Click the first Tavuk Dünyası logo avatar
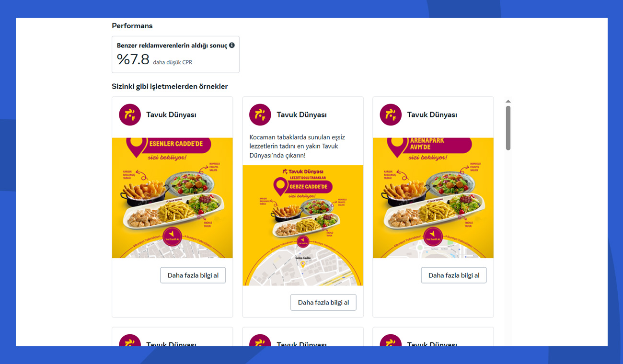 tap(130, 115)
